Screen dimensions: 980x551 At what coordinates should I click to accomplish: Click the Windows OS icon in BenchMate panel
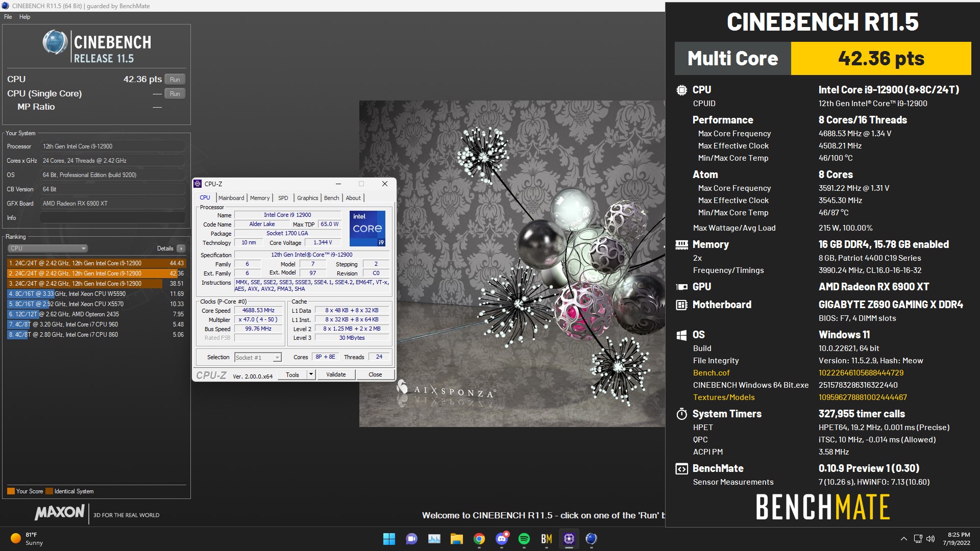(x=681, y=335)
